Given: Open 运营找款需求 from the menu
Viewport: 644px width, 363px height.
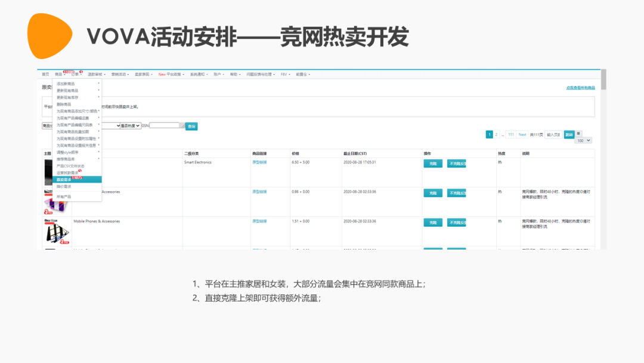Looking at the screenshot, I should pos(77,173).
